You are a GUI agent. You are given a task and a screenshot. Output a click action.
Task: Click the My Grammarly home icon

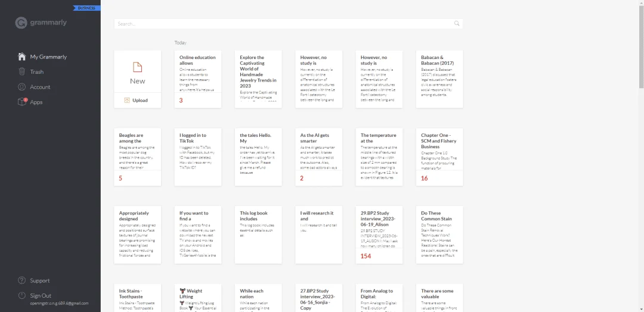[x=22, y=57]
